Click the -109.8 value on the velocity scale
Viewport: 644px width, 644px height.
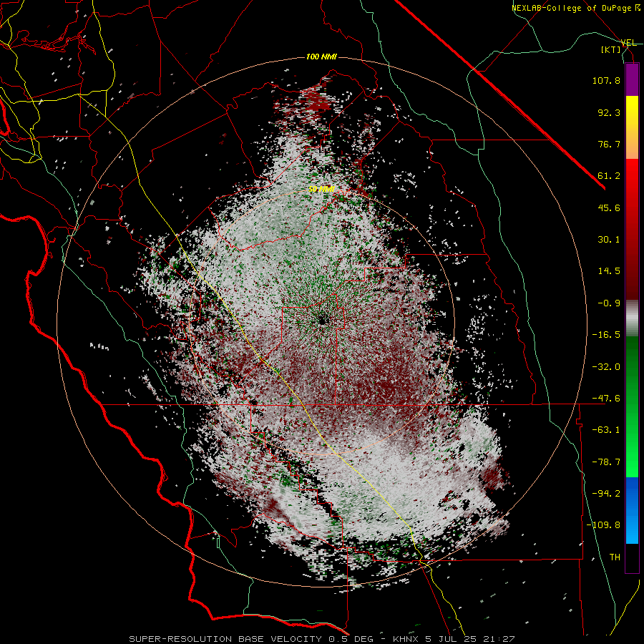click(x=603, y=525)
